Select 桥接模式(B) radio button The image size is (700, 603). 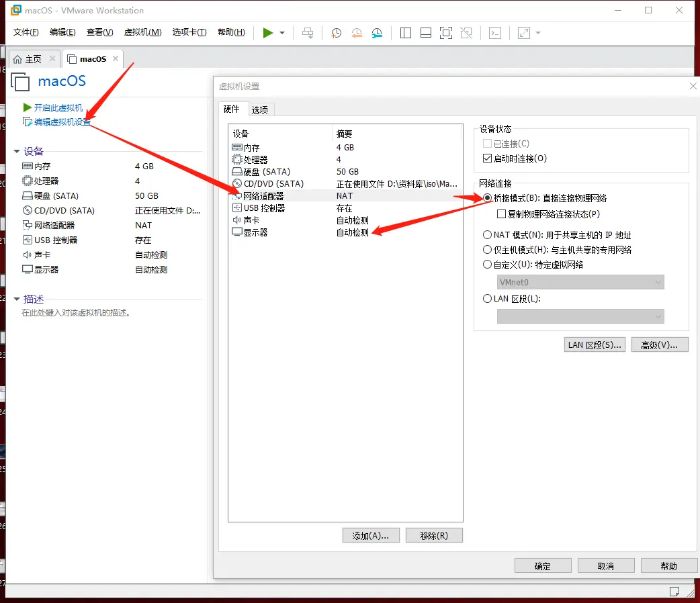pyautogui.click(x=488, y=197)
